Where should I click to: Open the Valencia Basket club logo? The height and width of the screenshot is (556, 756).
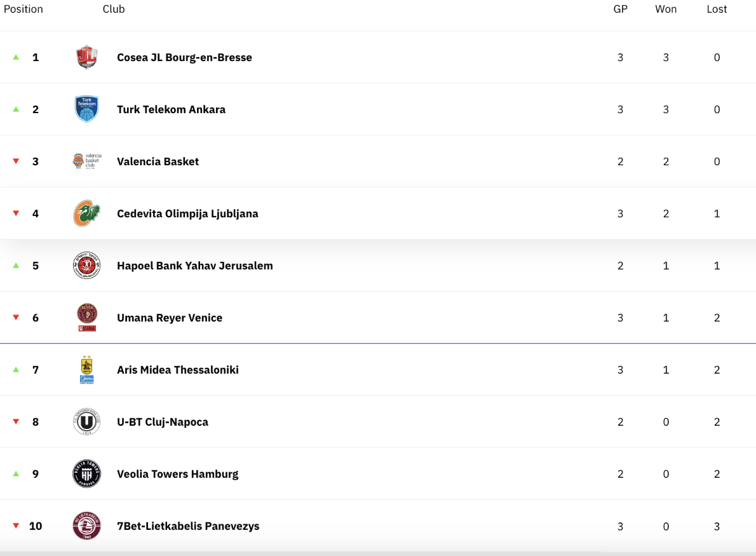click(x=87, y=161)
